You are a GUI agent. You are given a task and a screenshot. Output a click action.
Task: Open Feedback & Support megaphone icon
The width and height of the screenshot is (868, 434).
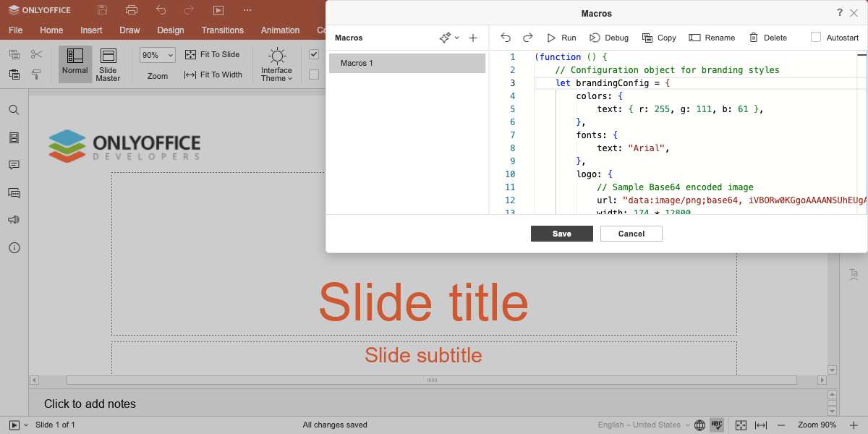(x=14, y=220)
